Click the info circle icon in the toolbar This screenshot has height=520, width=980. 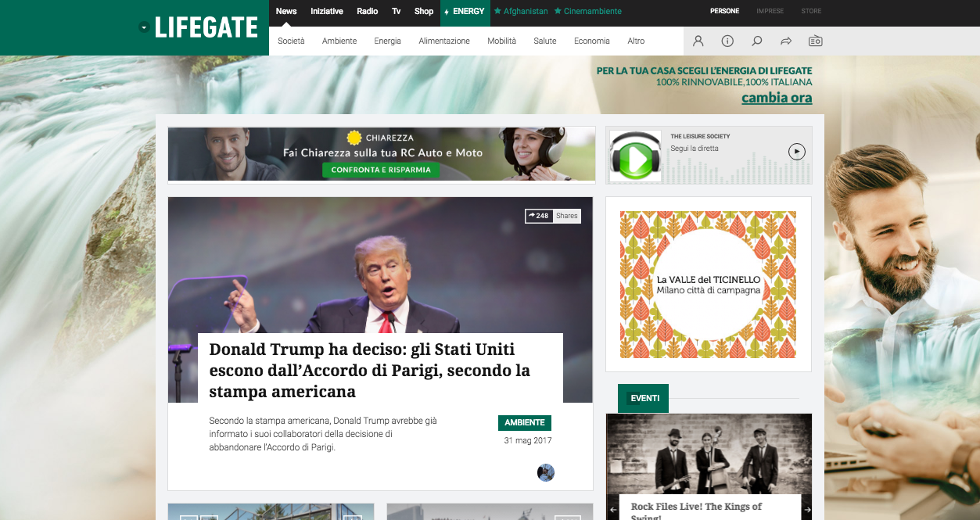coord(727,41)
